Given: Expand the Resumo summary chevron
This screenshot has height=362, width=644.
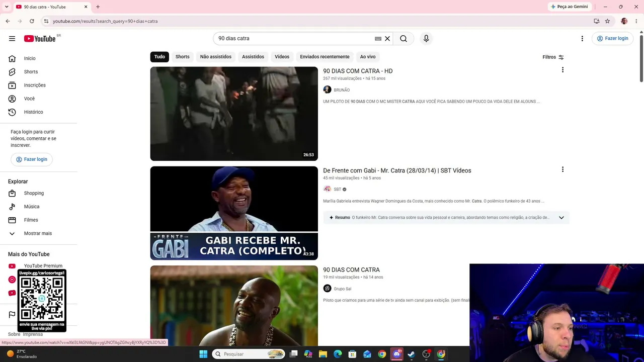Looking at the screenshot, I should tap(561, 218).
